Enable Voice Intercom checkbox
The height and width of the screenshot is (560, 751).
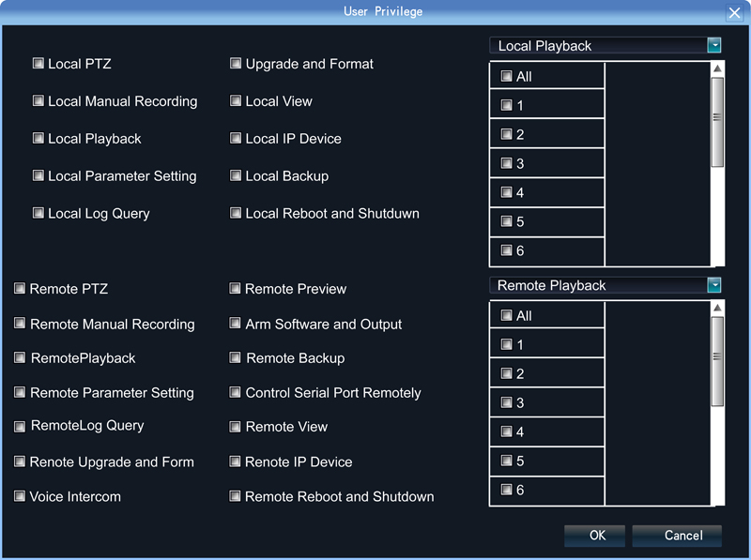pos(20,496)
